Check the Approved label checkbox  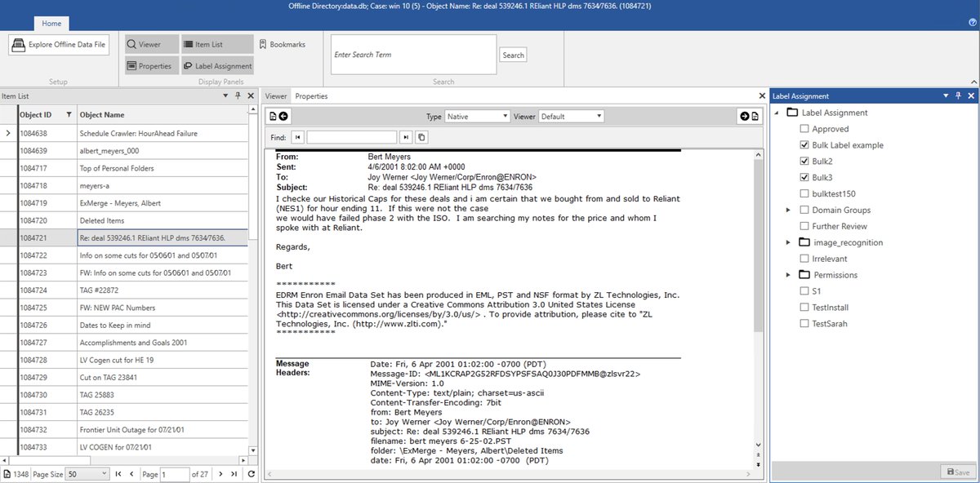804,129
